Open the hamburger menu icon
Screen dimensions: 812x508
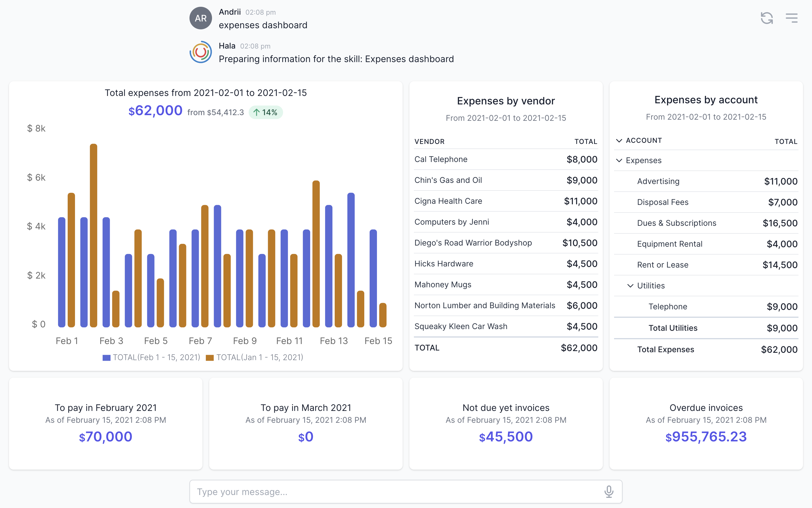(791, 18)
